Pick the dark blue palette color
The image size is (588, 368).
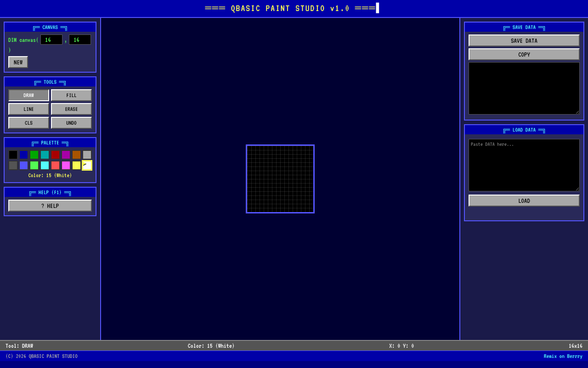click(x=23, y=155)
